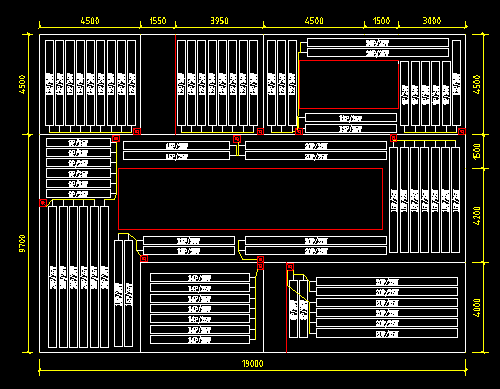Select the 9700 vertical dimension text
Viewport: 500px width, 389px height.
pos(22,243)
